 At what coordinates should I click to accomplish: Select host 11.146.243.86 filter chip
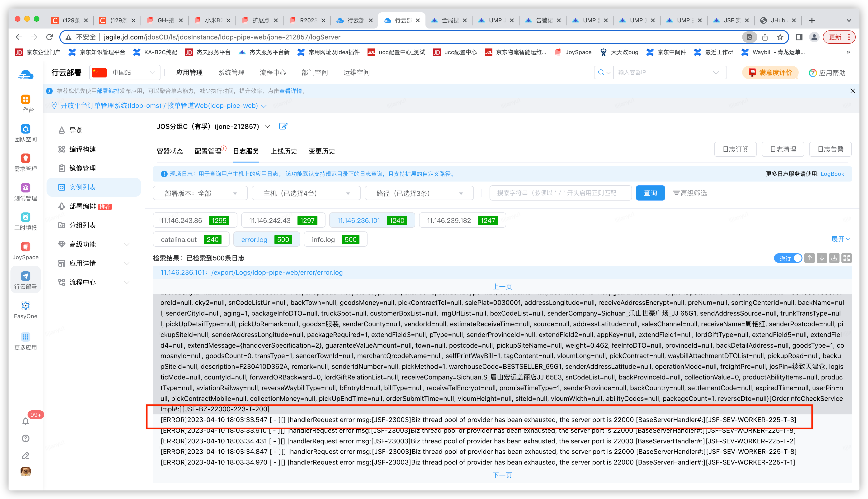tap(195, 220)
